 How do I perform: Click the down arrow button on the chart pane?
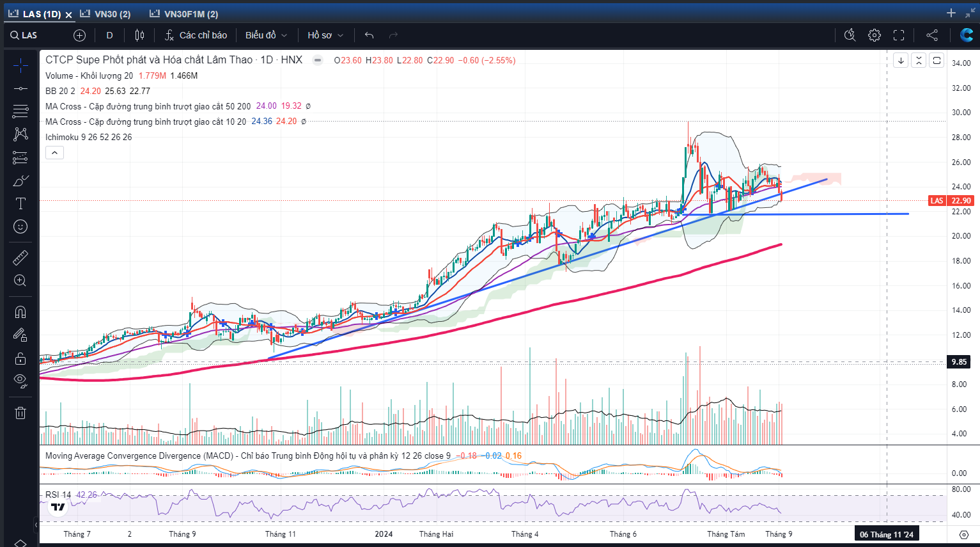click(901, 61)
